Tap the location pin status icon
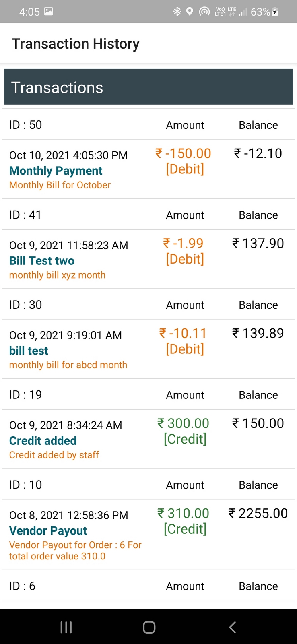Image resolution: width=297 pixels, height=644 pixels. point(190,12)
